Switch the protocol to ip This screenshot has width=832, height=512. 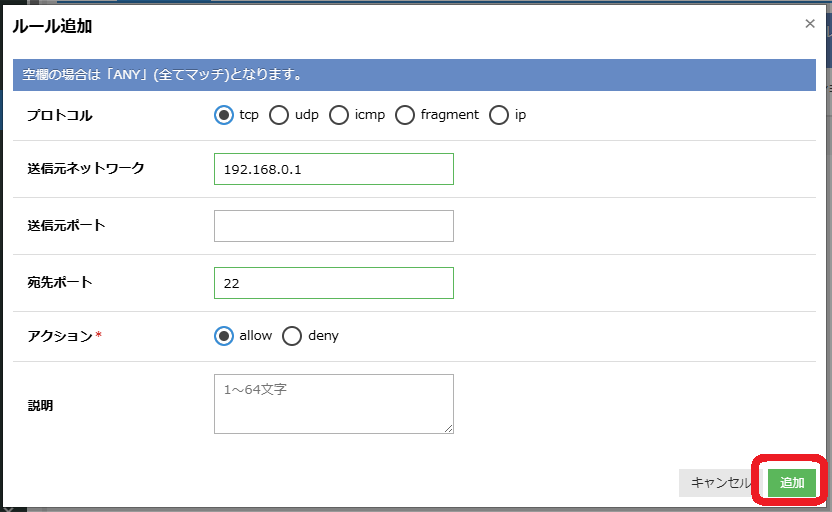[x=499, y=115]
